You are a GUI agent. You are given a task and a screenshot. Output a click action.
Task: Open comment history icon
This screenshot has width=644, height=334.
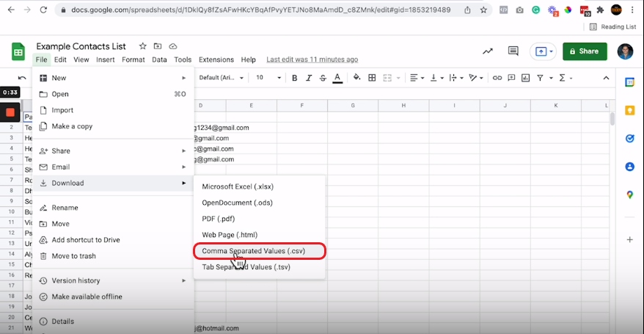point(513,51)
